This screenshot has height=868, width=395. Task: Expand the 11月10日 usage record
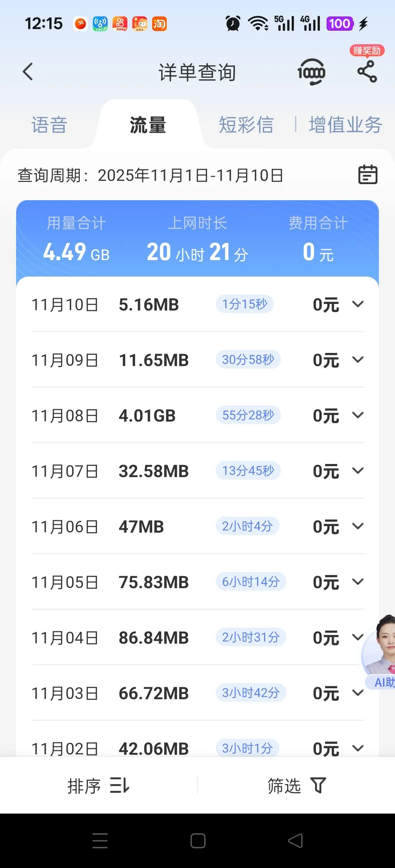[358, 304]
